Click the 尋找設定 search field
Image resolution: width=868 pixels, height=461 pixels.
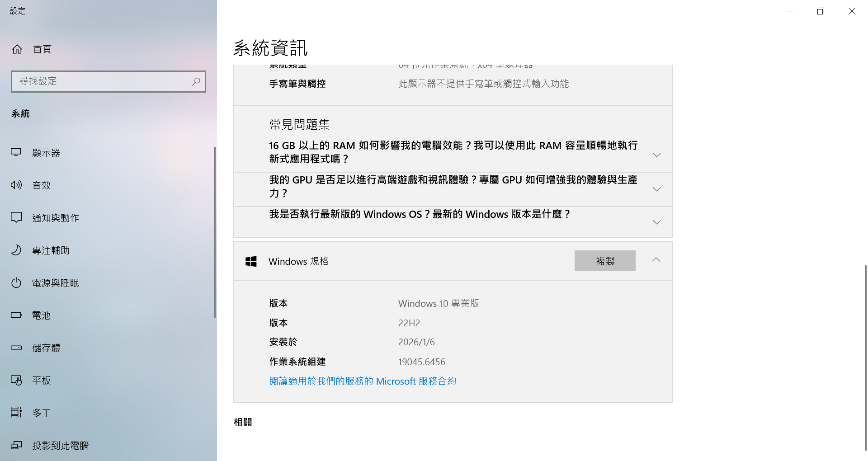[108, 81]
